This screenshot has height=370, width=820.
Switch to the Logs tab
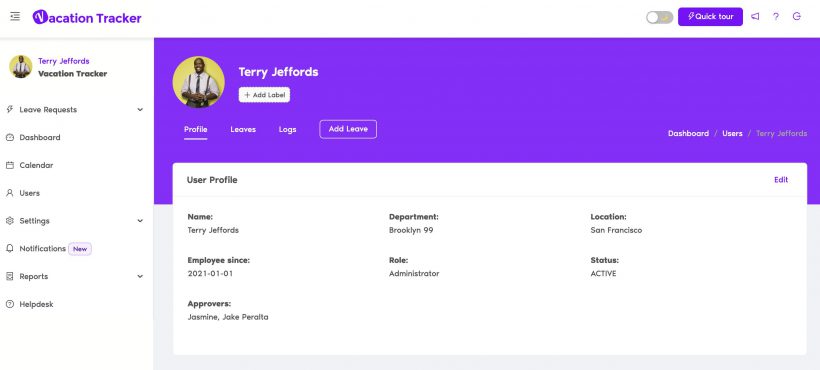288,130
